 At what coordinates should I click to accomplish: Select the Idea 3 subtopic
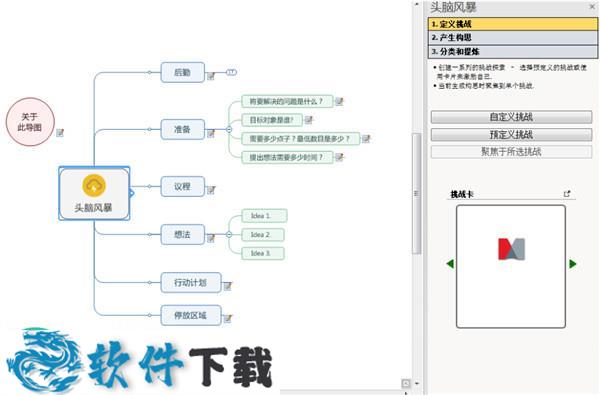click(x=262, y=253)
